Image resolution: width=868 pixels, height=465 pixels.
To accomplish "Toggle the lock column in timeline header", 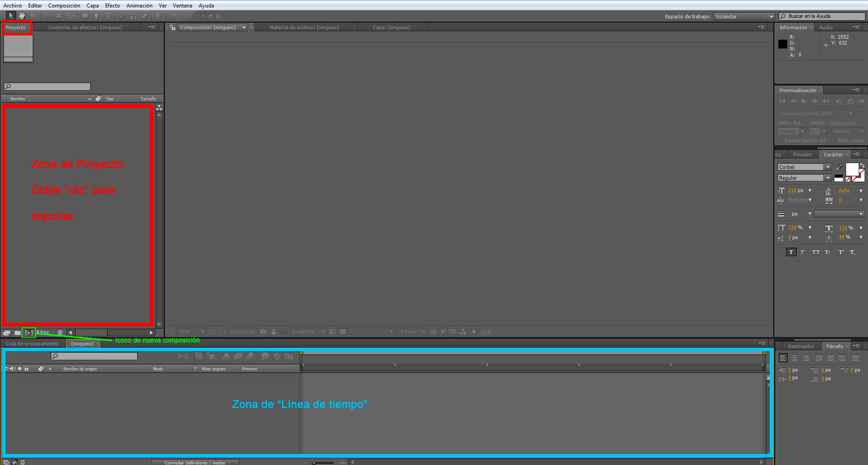I will (26, 368).
